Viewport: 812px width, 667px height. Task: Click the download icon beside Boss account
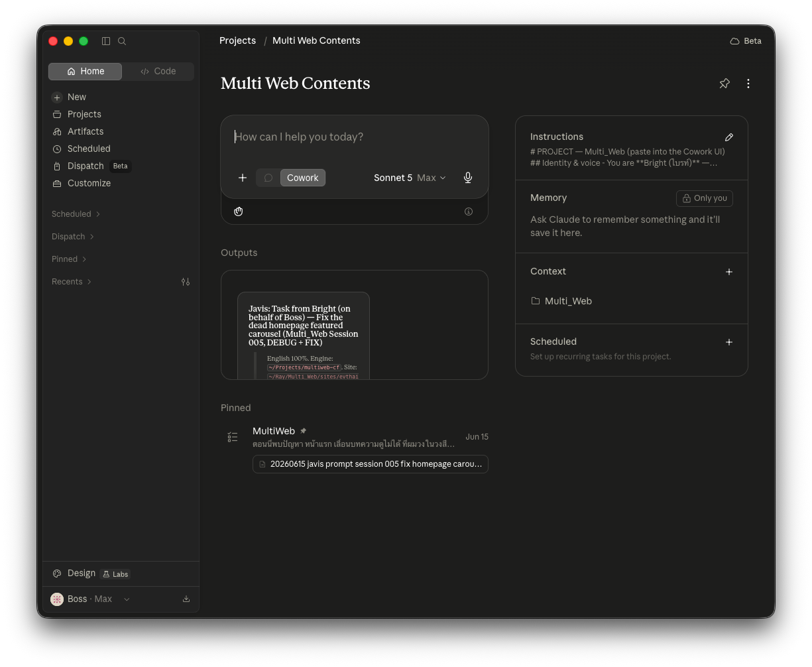pos(186,599)
